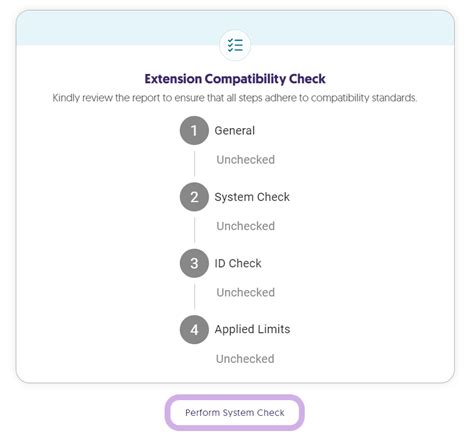The height and width of the screenshot is (438, 474).
Task: Open the General step label
Action: point(235,130)
